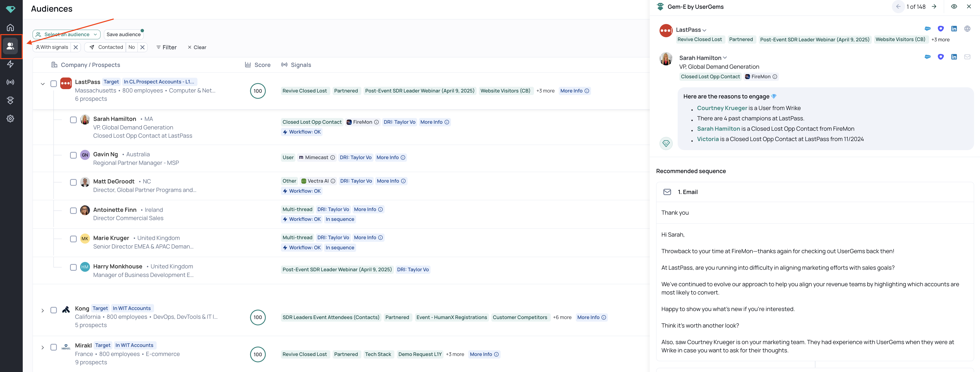Click the Kong score 100 circle
The width and height of the screenshot is (980, 372).
click(x=258, y=317)
